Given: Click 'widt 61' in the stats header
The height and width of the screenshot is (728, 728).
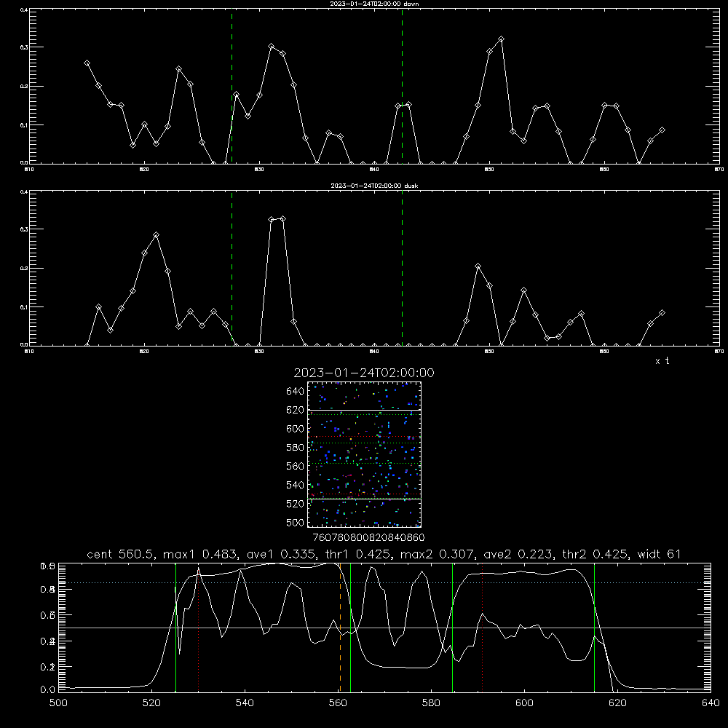Looking at the screenshot, I should 660,554.
